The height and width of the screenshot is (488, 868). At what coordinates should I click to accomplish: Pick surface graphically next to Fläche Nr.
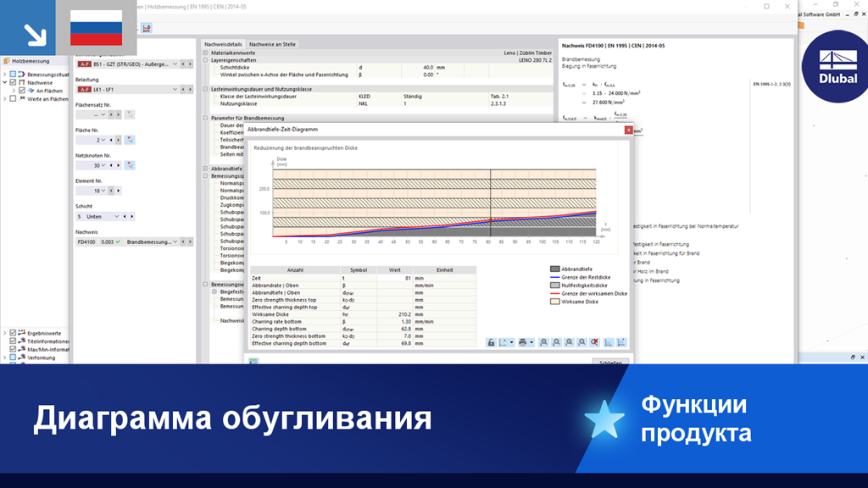[130, 140]
